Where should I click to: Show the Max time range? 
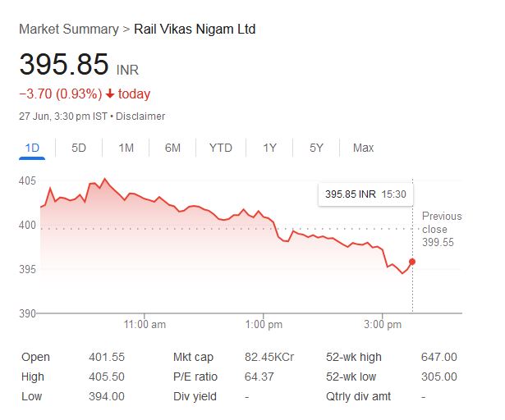363,148
